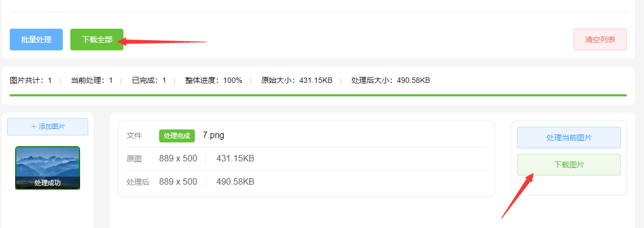Click 431.15KB in the 原图 row
Viewport: 644px width, 228px height.
click(x=235, y=159)
